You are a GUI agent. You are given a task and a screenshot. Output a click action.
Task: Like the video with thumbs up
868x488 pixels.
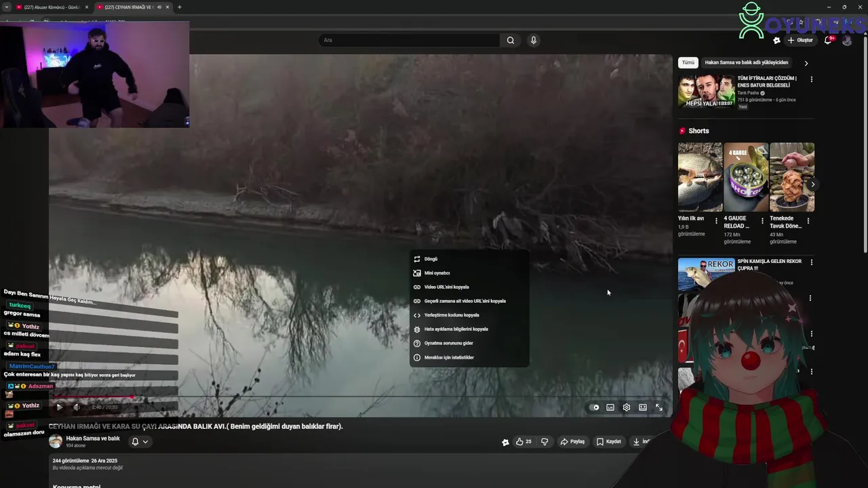click(x=524, y=442)
